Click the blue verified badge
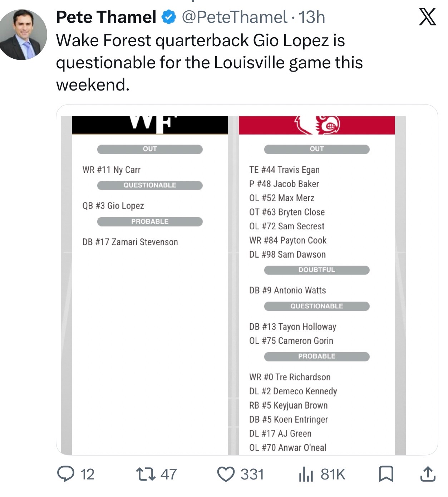 pyautogui.click(x=169, y=17)
